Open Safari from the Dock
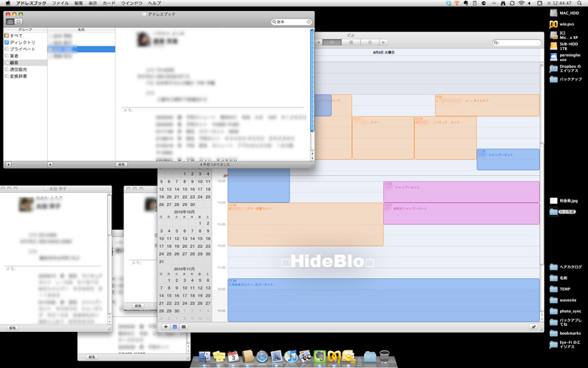The height and width of the screenshot is (368, 588). [262, 355]
